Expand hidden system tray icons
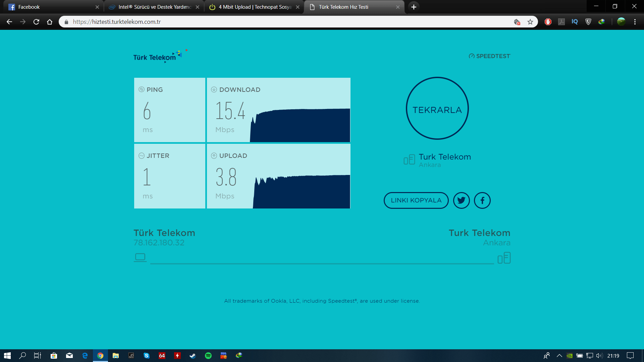The height and width of the screenshot is (362, 644). point(559,356)
